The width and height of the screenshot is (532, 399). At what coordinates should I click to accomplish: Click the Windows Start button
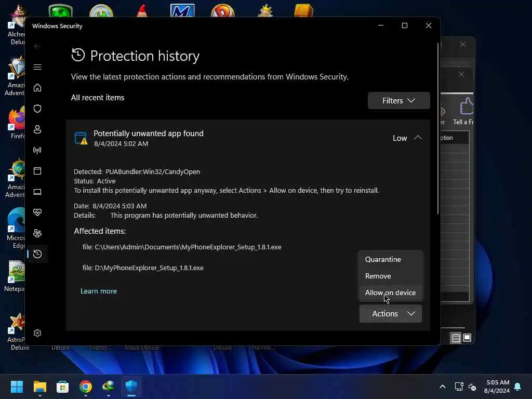pyautogui.click(x=17, y=387)
